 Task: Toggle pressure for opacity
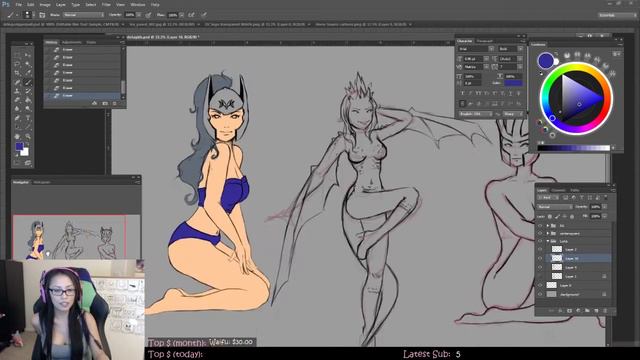(x=148, y=15)
